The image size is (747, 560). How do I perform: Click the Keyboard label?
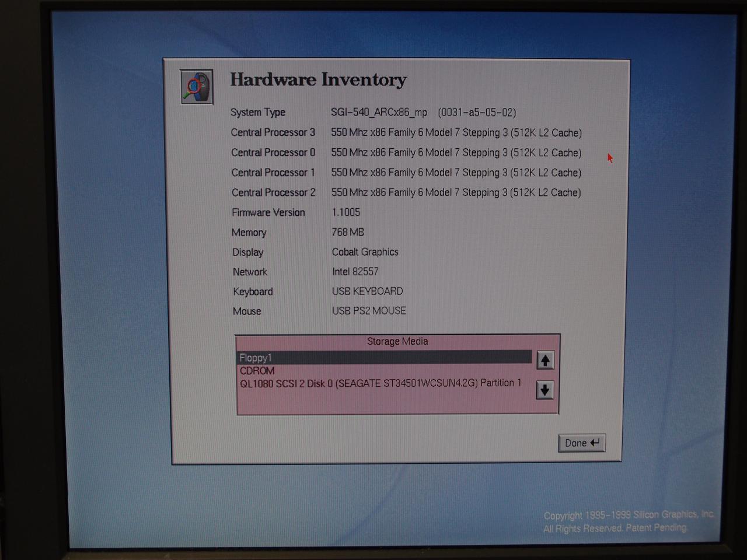coord(253,292)
